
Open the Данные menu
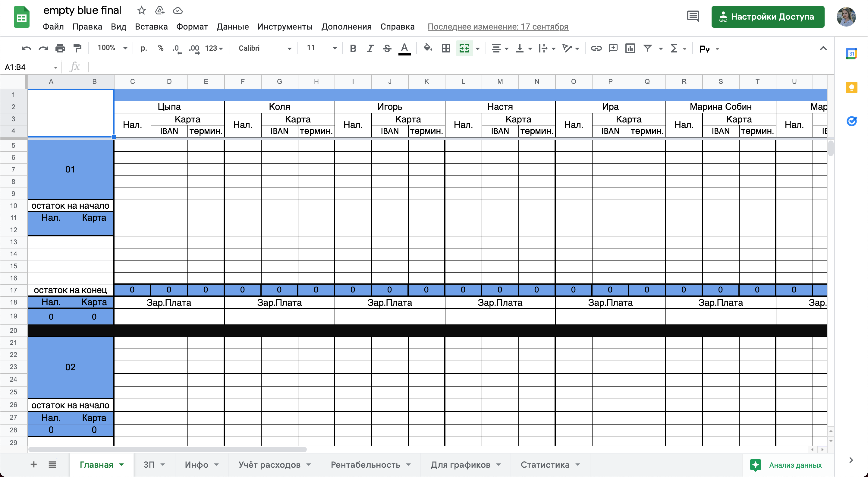coord(232,27)
